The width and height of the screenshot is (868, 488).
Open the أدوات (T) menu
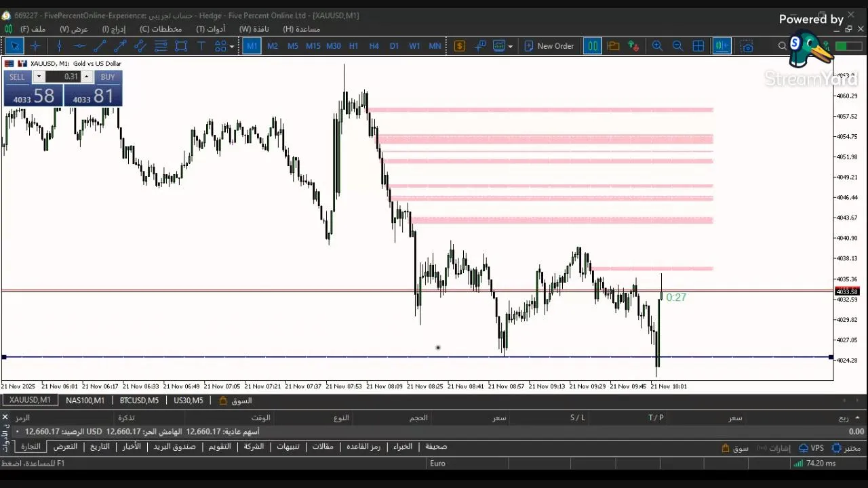(211, 29)
